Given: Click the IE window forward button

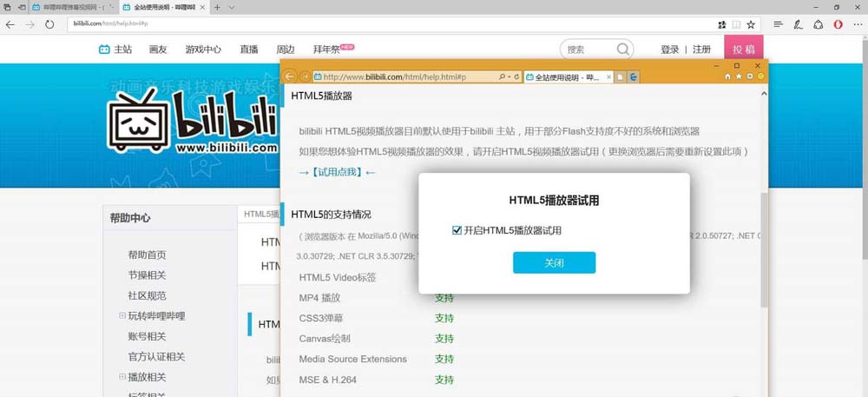Looking at the screenshot, I should click(305, 76).
